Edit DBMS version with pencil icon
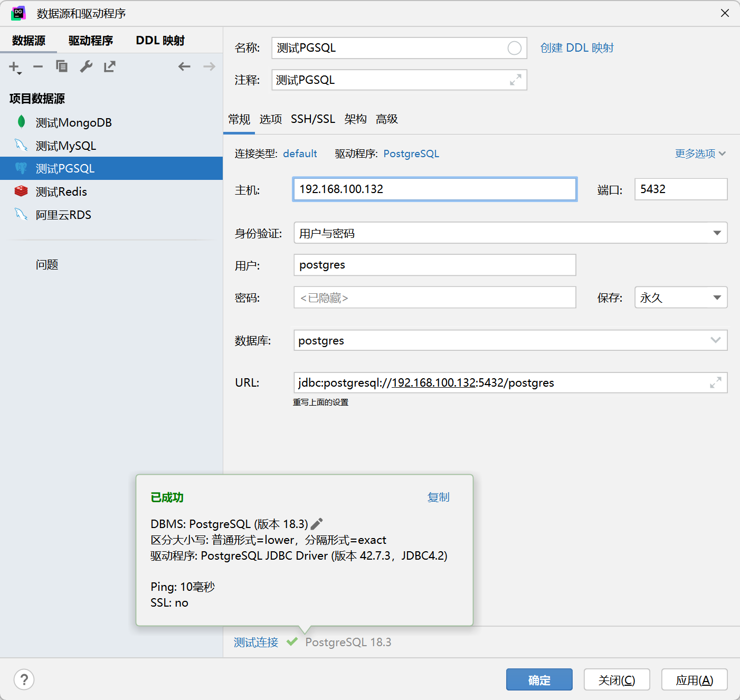The height and width of the screenshot is (700, 740). 317,524
